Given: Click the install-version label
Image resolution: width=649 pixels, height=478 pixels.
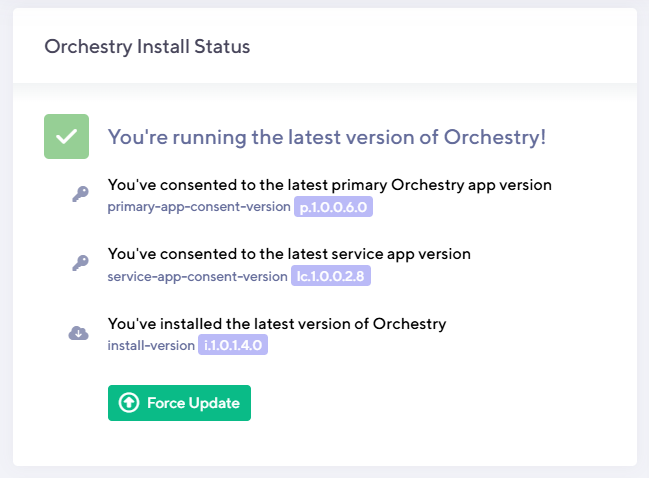Looking at the screenshot, I should tap(151, 345).
